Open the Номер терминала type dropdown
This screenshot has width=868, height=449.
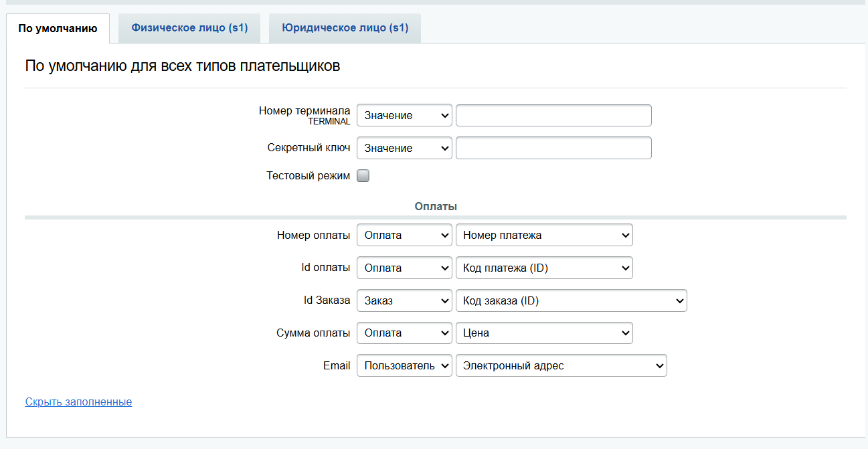404,116
